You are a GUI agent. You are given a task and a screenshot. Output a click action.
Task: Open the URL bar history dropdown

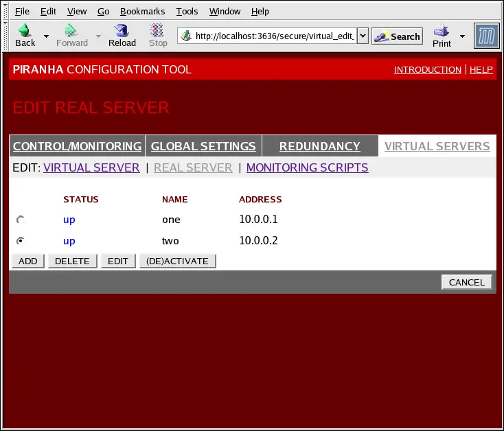(x=363, y=36)
